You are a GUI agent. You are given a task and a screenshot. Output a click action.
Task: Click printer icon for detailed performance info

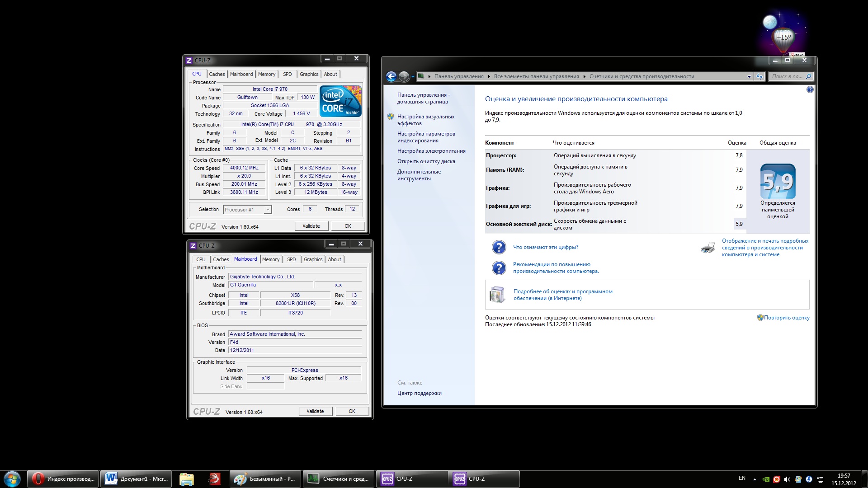[x=708, y=248]
